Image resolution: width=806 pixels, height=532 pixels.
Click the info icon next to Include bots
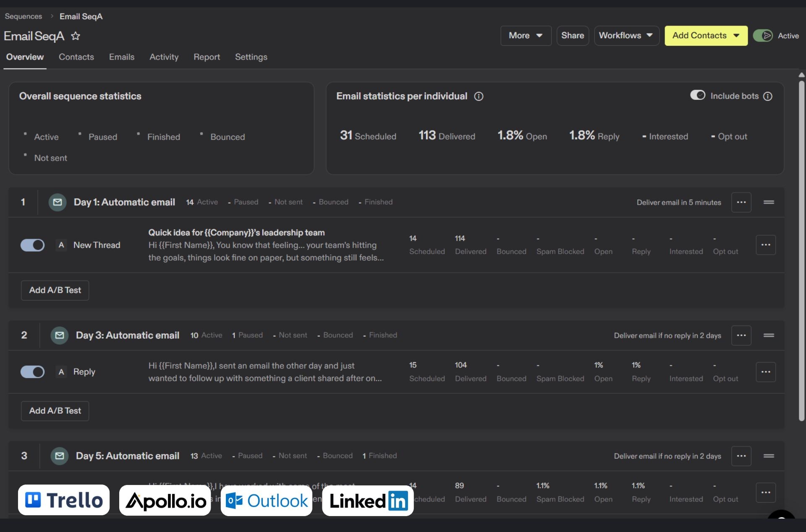coord(768,96)
